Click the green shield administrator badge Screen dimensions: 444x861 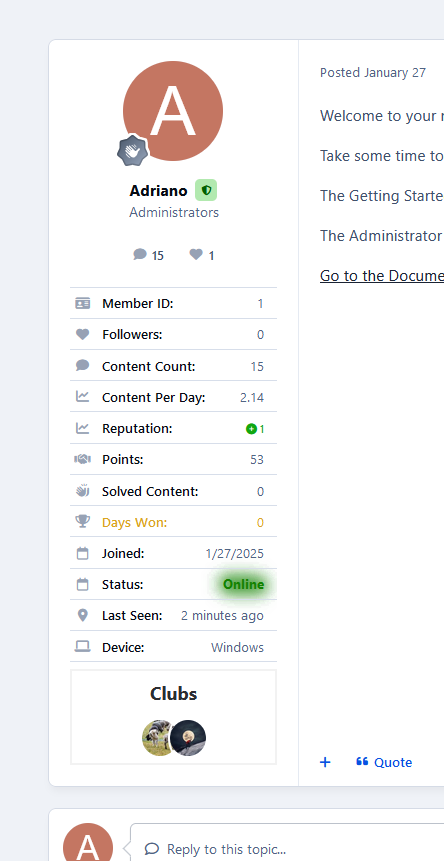coord(206,190)
